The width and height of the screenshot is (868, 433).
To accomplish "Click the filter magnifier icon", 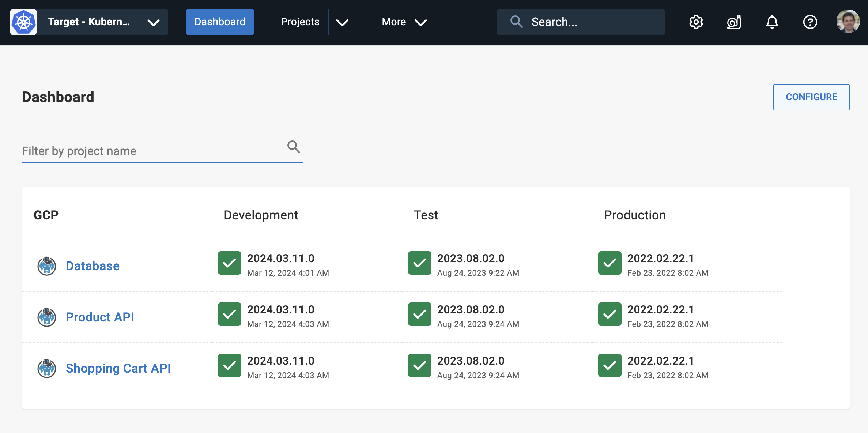I will coord(294,147).
